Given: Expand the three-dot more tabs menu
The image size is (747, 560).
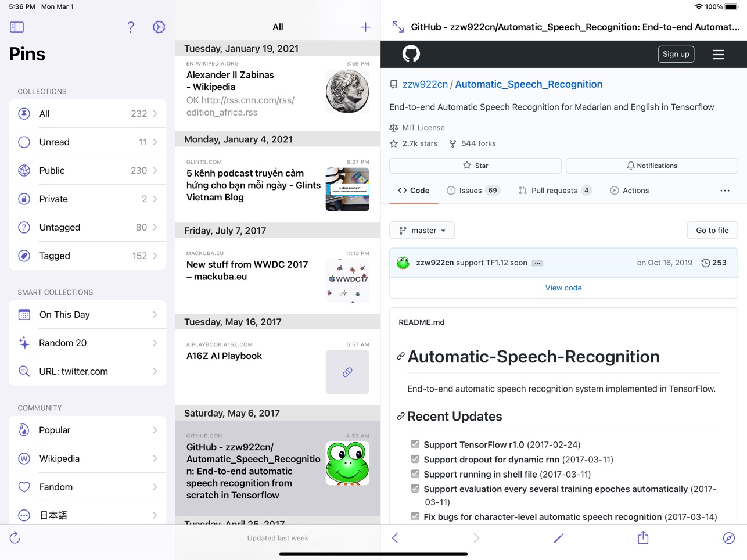Looking at the screenshot, I should [724, 191].
